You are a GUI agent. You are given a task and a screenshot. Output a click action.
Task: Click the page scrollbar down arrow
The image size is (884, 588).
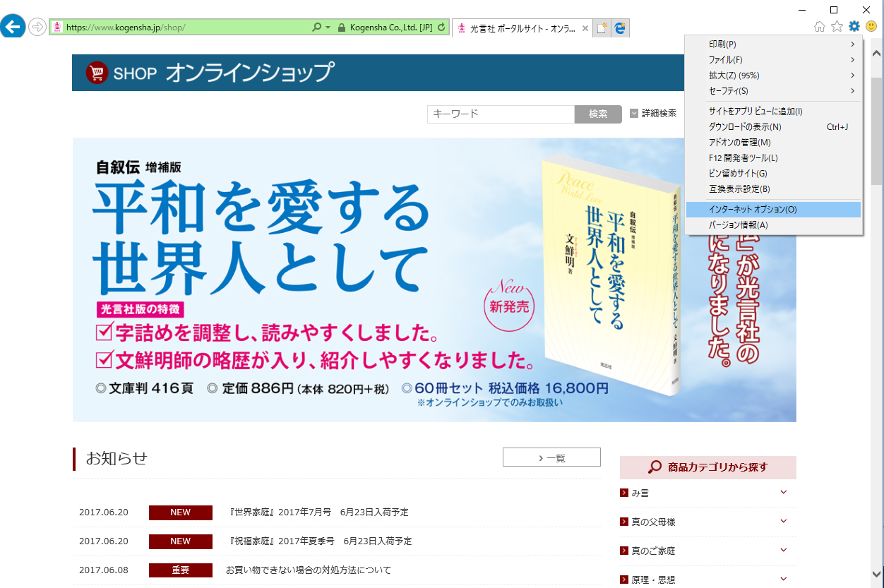877,574
